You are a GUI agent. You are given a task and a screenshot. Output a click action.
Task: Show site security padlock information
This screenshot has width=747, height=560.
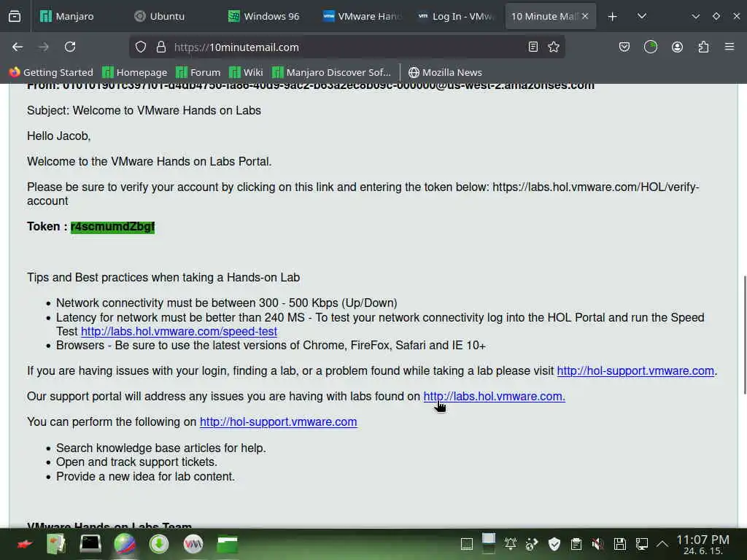[x=161, y=47]
